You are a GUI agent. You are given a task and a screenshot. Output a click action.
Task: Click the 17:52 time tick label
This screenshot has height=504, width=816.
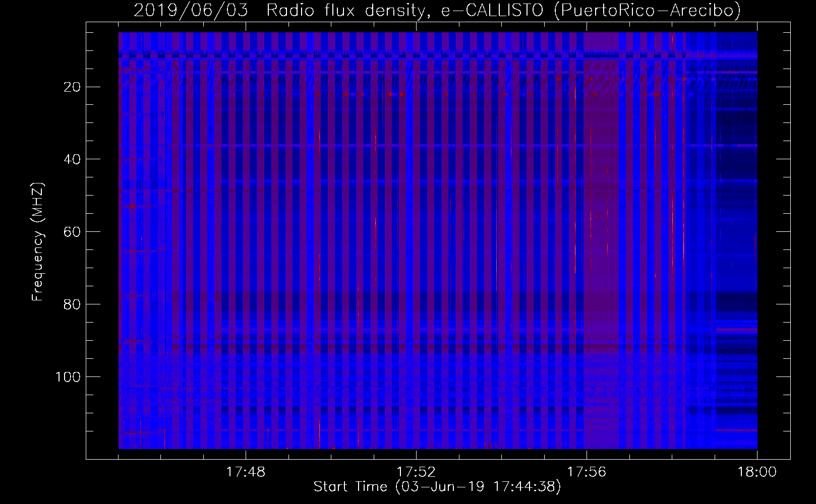(x=416, y=472)
